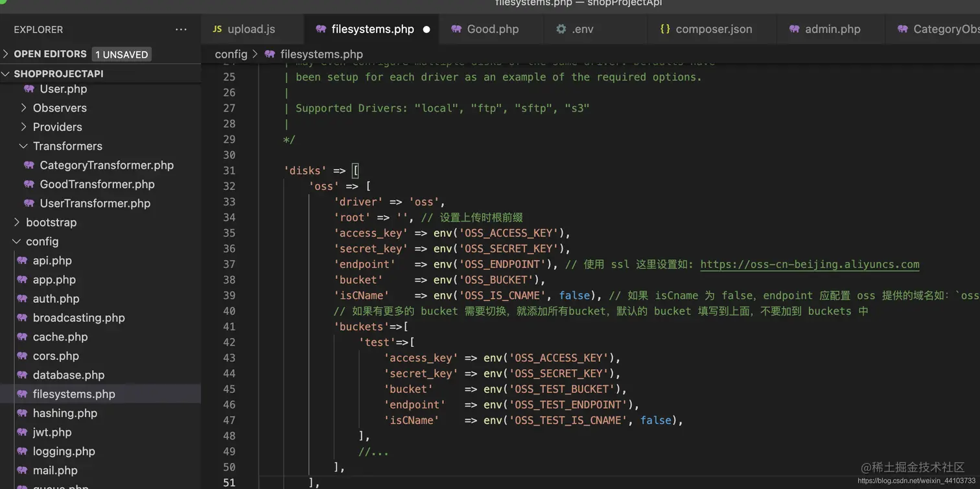Image resolution: width=980 pixels, height=489 pixels.
Task: Click PHP icon in breadcrumb before filesystems.php
Action: pos(270,54)
